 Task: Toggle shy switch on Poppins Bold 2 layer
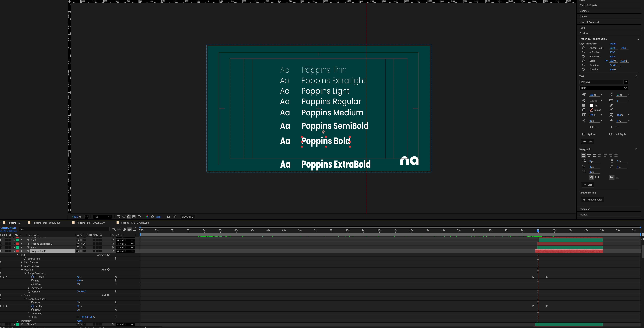78,251
